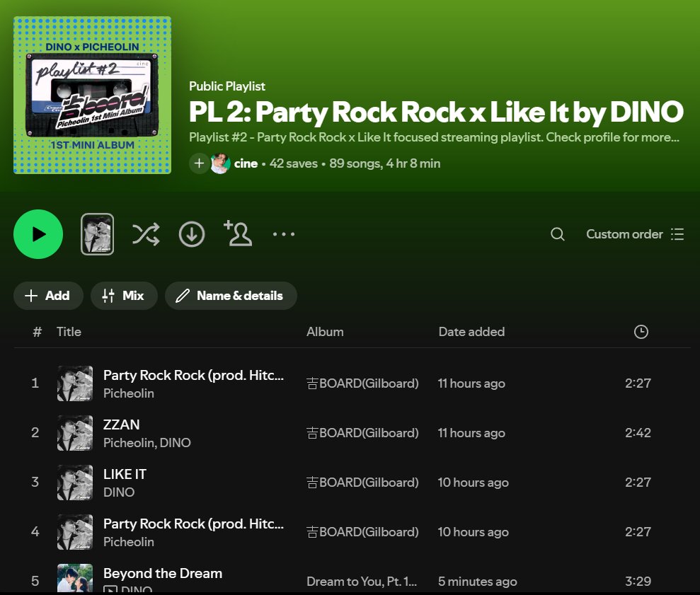Click '5 minutes ago' date on row 5

(x=478, y=581)
